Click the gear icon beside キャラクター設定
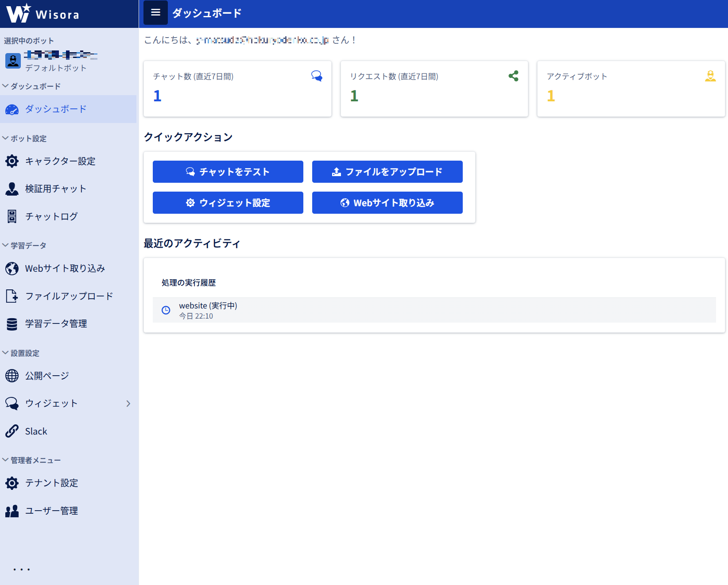The height and width of the screenshot is (585, 728). pos(12,161)
